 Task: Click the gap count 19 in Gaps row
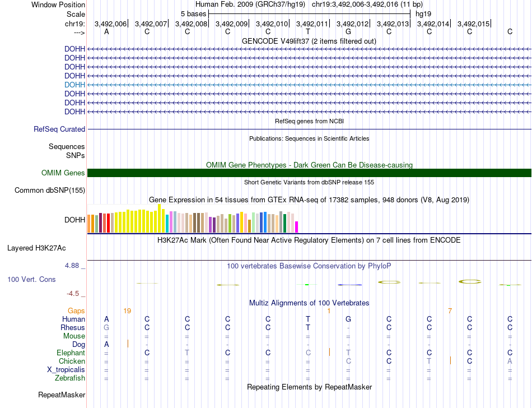[127, 310]
